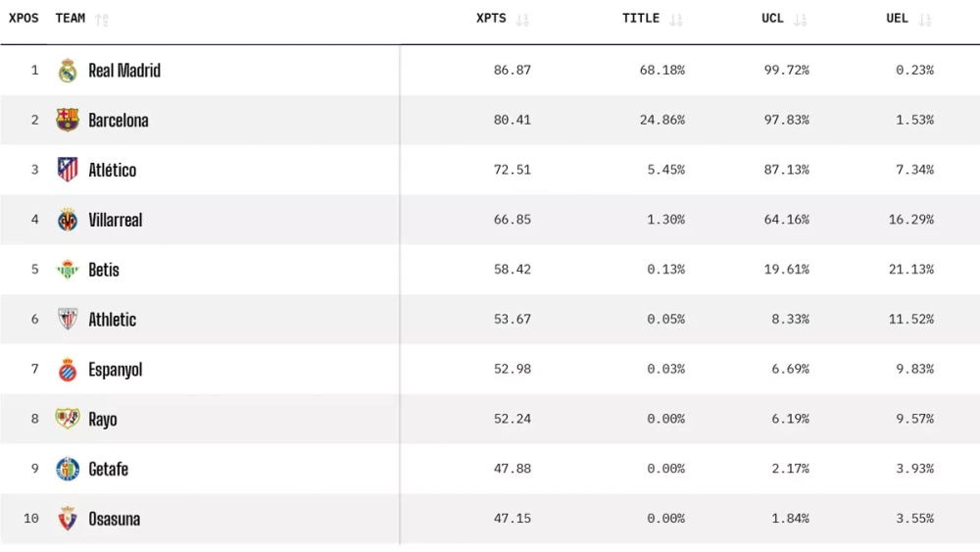Click the Atlético club crest

[68, 170]
